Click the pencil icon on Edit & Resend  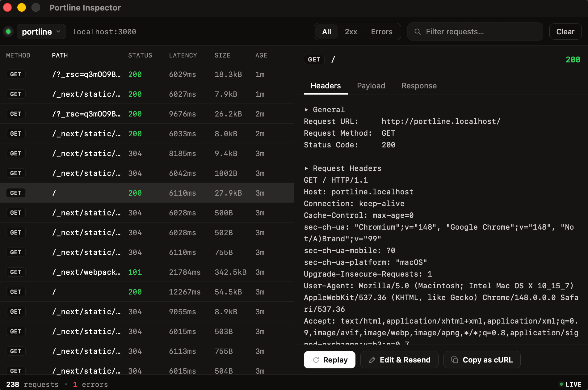[x=372, y=360]
